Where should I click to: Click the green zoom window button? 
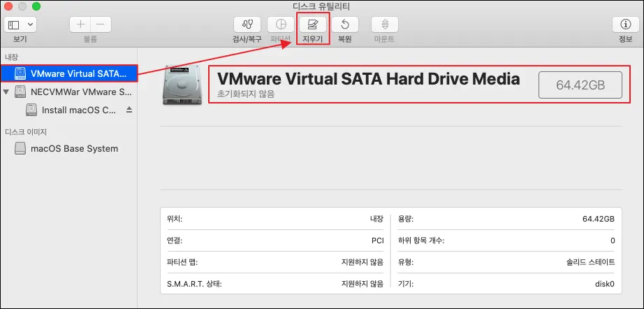click(36, 6)
